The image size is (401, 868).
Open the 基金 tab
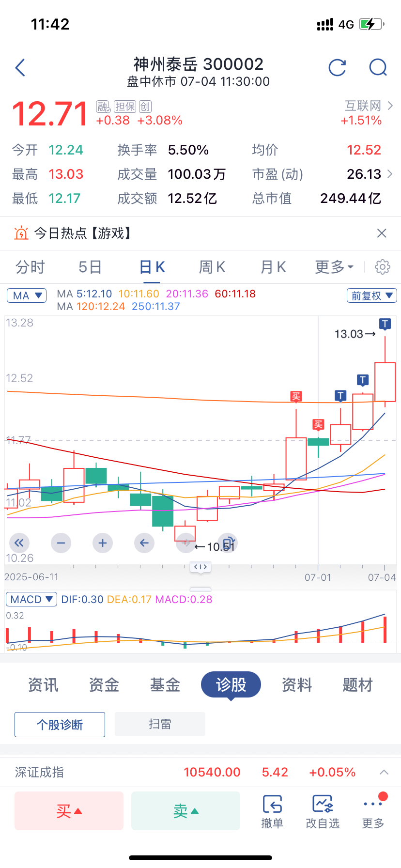point(165,685)
